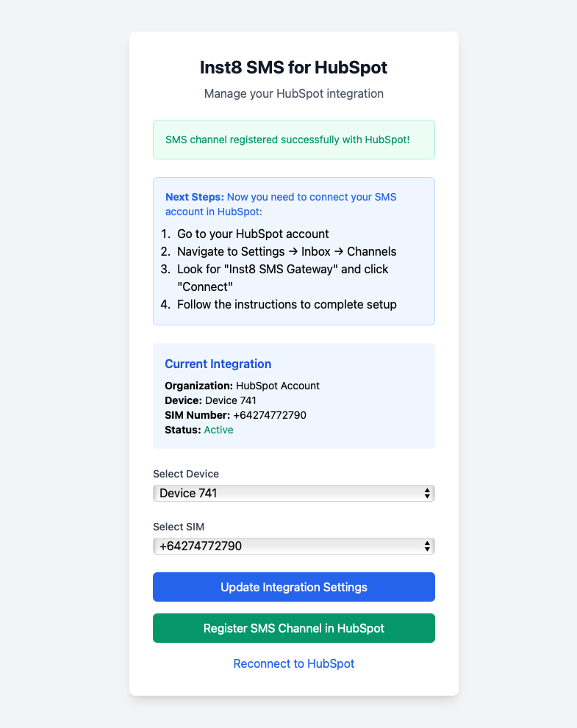Click Register SMS Channel in HubSpot
577x728 pixels.
point(294,627)
